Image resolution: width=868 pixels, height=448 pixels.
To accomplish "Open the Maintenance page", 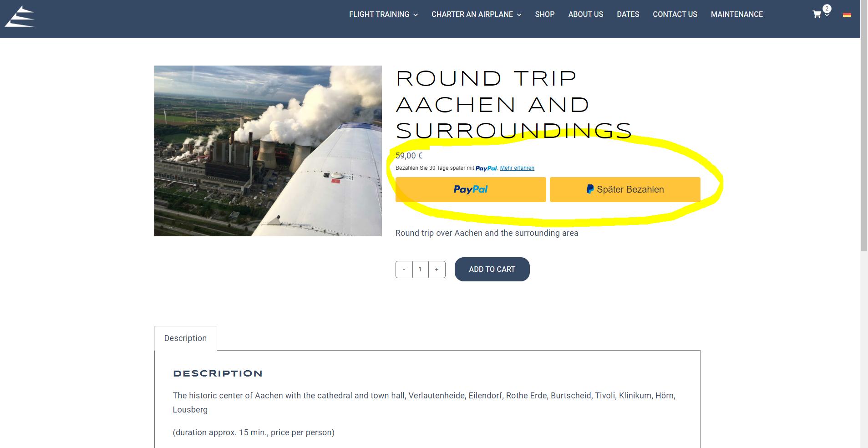I will coord(736,15).
